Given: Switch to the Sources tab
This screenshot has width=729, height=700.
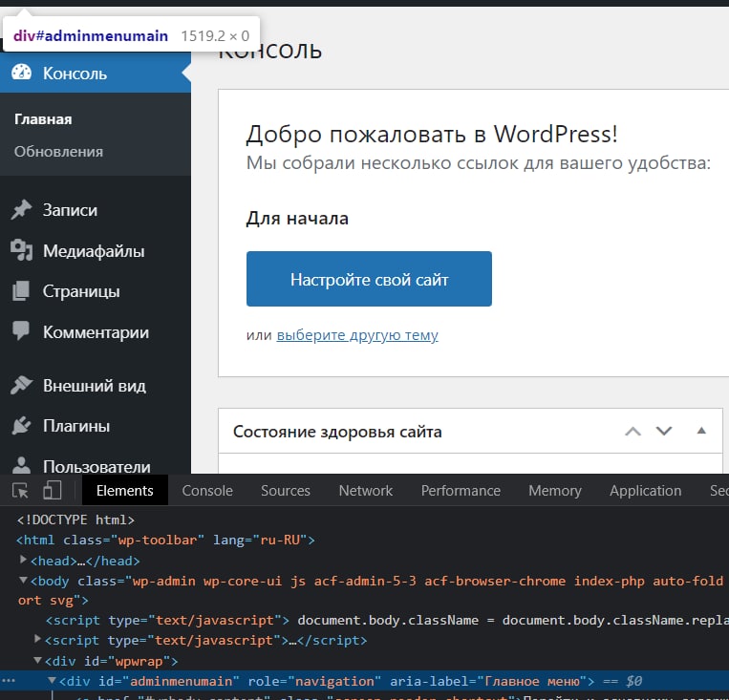Looking at the screenshot, I should [x=286, y=490].
